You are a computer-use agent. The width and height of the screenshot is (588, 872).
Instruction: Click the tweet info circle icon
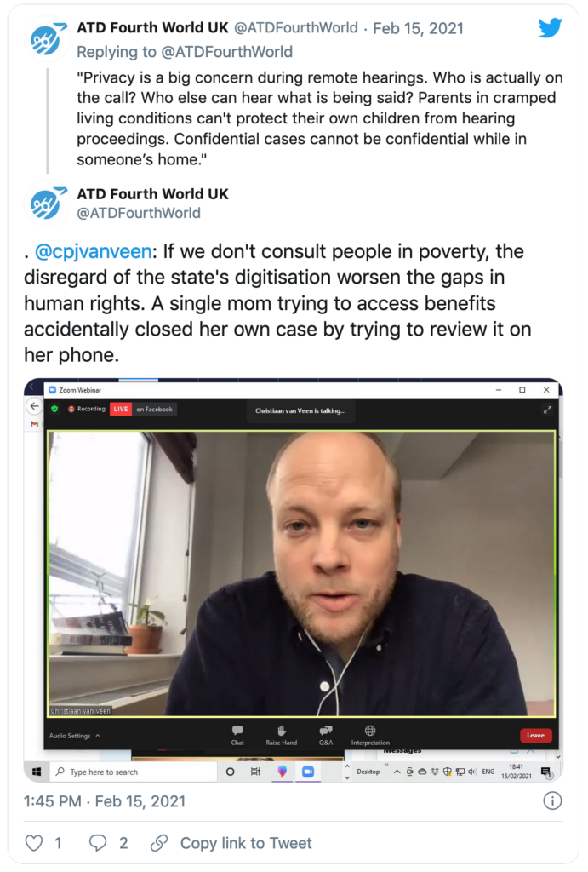point(552,800)
